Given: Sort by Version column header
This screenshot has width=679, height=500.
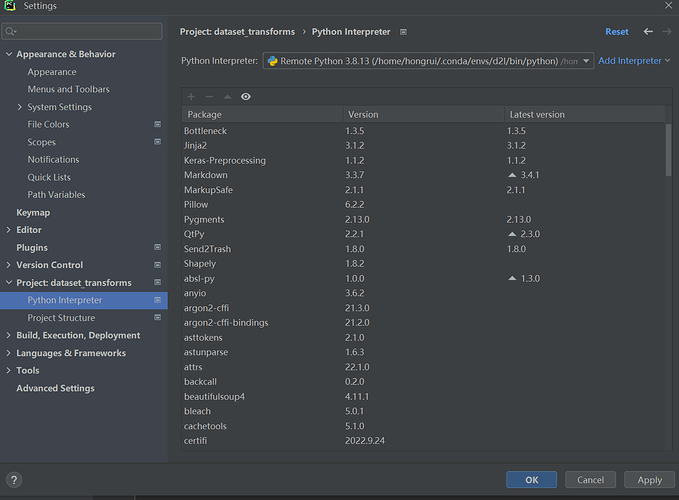Looking at the screenshot, I should [x=424, y=114].
